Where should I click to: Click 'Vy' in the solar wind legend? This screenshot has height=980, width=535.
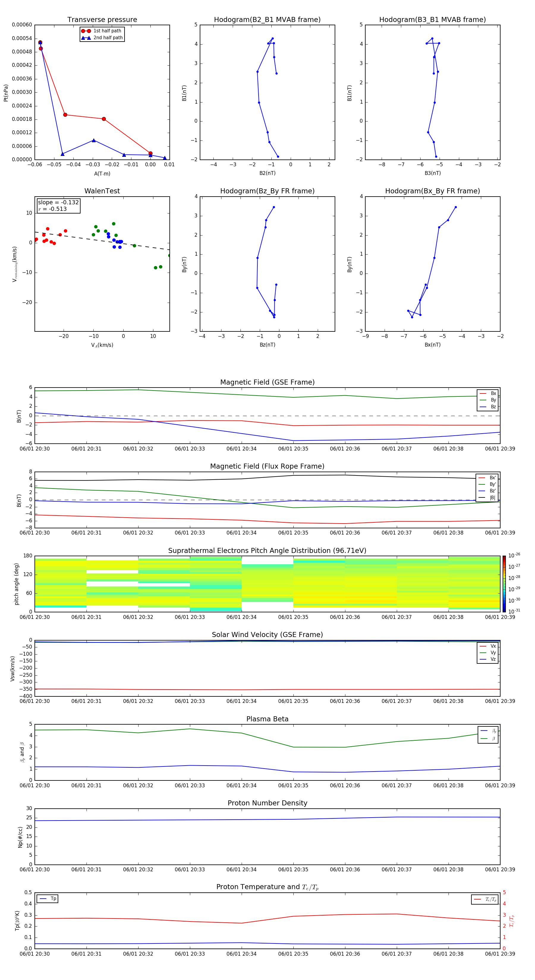(488, 653)
